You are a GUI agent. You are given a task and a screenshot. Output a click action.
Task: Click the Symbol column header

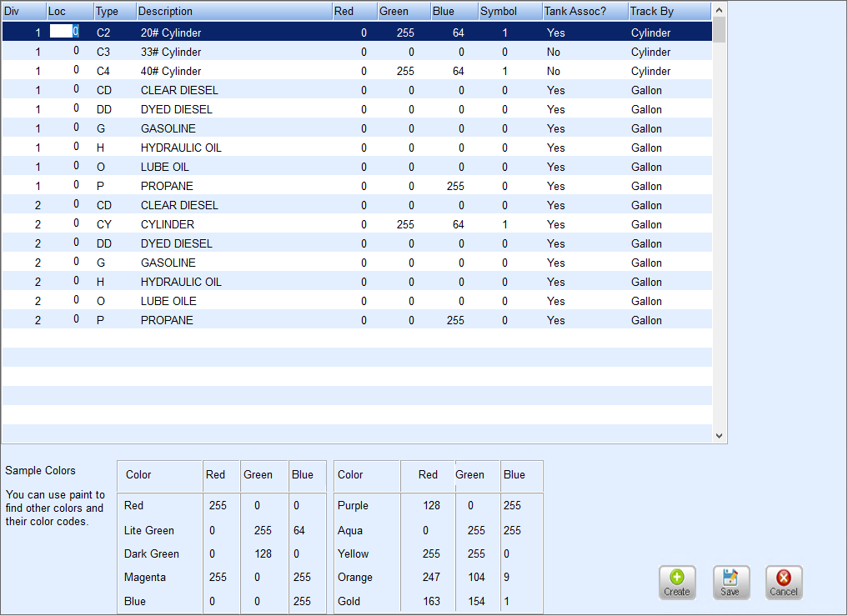(510, 11)
